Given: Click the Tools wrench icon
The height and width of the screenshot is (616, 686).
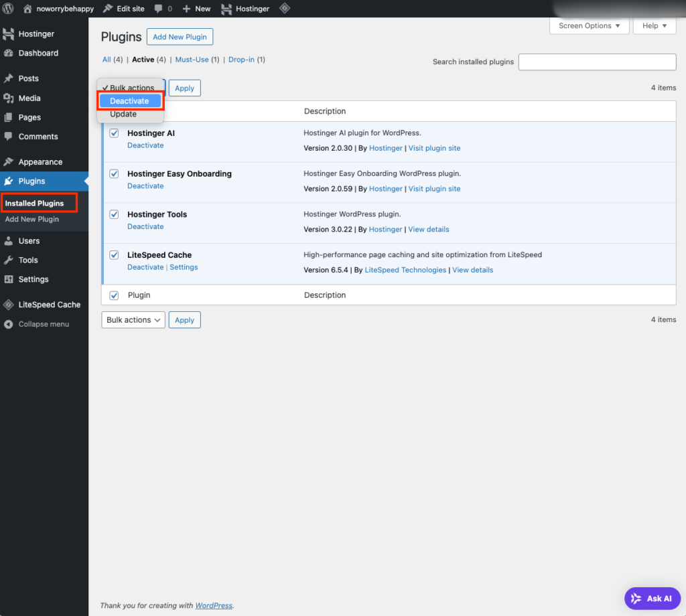Looking at the screenshot, I should [x=8, y=260].
